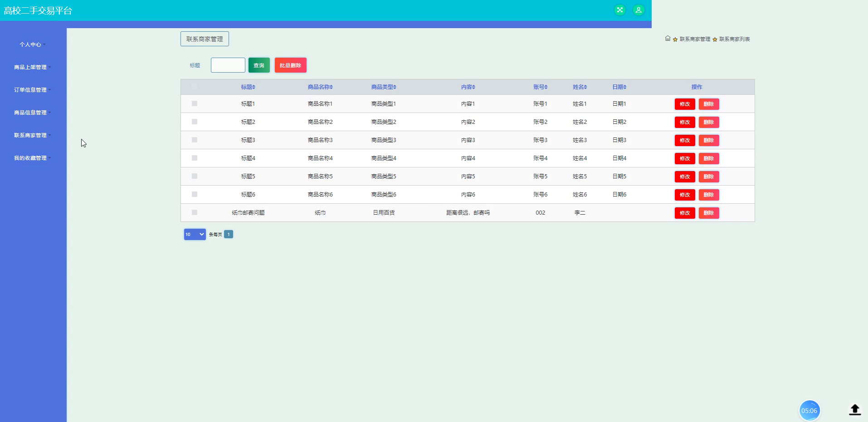This screenshot has width=868, height=422.
Task: Select the 距离很远，邮寄吗 content cell
Action: coord(468,213)
